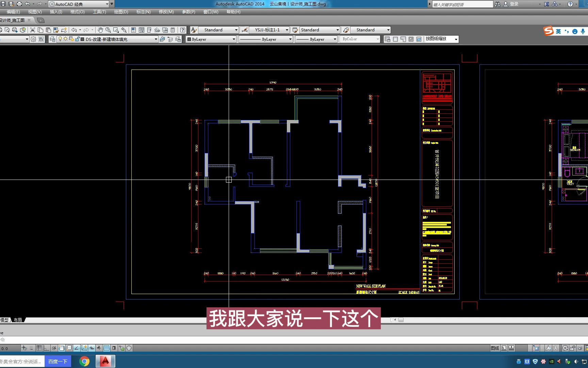The image size is (588, 368).
Task: Click the Undo arrow icon
Action: coord(74,30)
